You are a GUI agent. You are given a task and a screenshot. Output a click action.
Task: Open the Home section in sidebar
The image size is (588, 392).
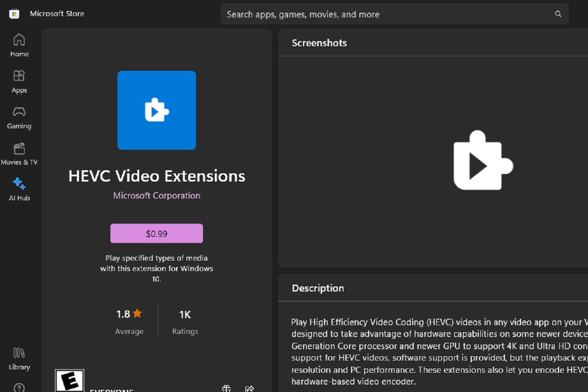19,45
